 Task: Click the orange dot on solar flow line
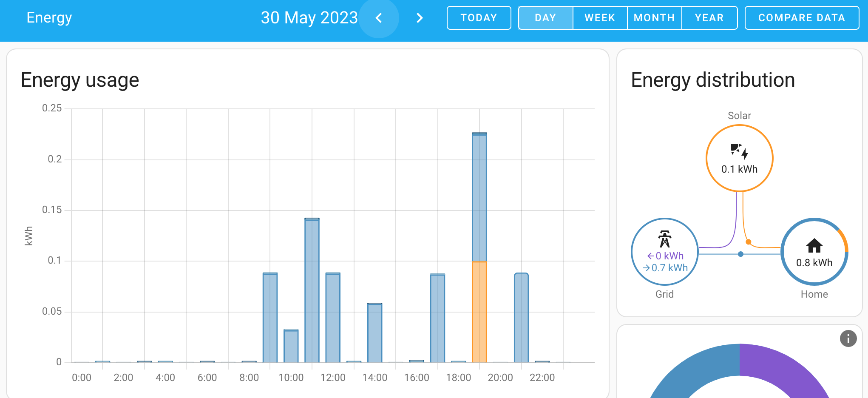coord(749,242)
